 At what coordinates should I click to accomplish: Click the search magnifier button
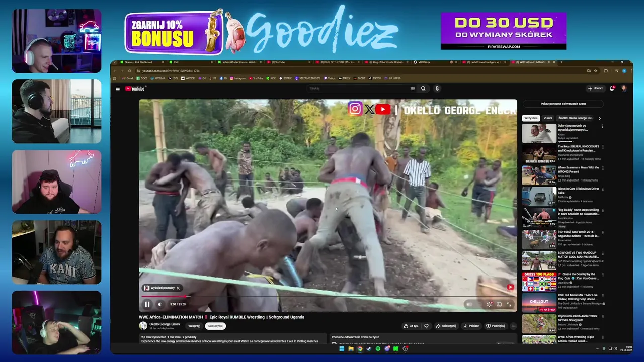[423, 88]
